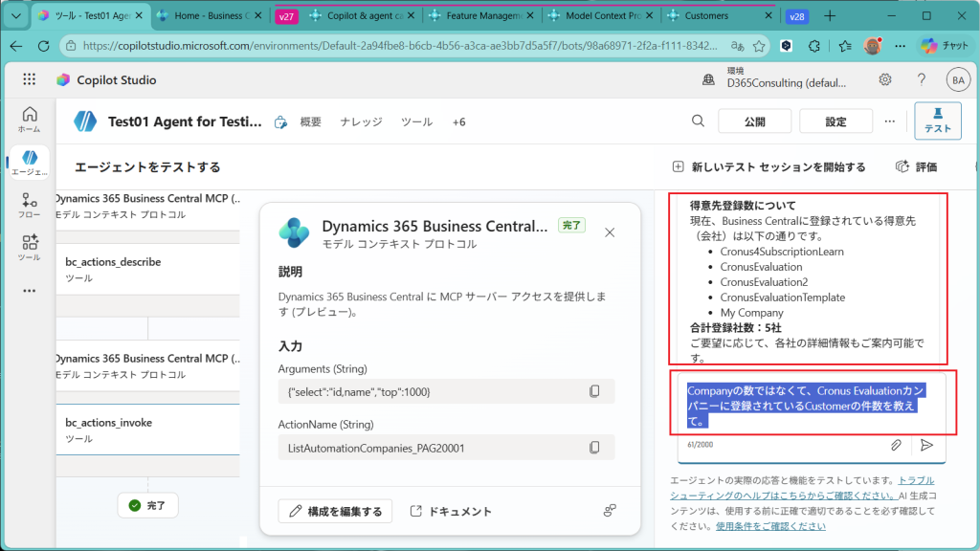Image resolution: width=980 pixels, height=551 pixels.
Task: Click the attach file paperclip icon
Action: [896, 445]
